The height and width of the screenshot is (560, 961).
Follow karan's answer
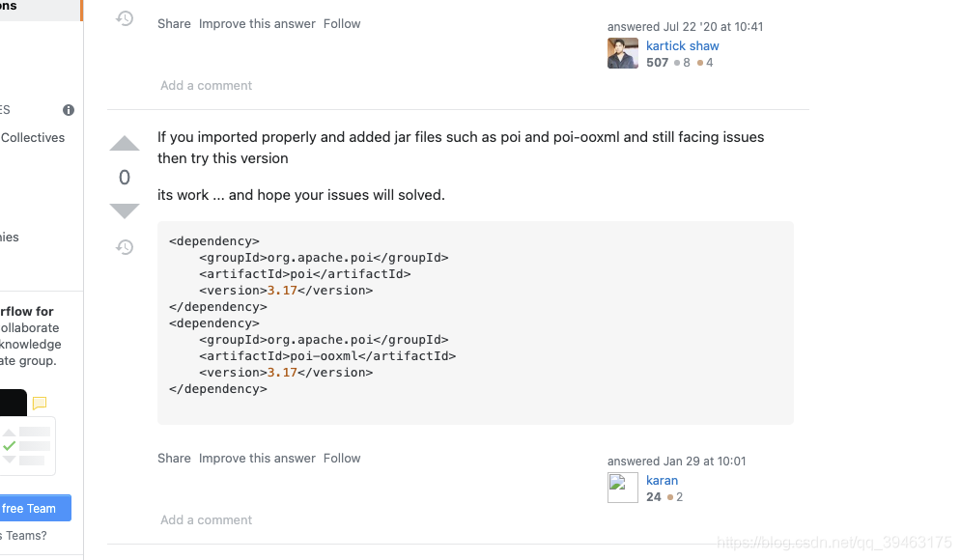click(x=342, y=459)
